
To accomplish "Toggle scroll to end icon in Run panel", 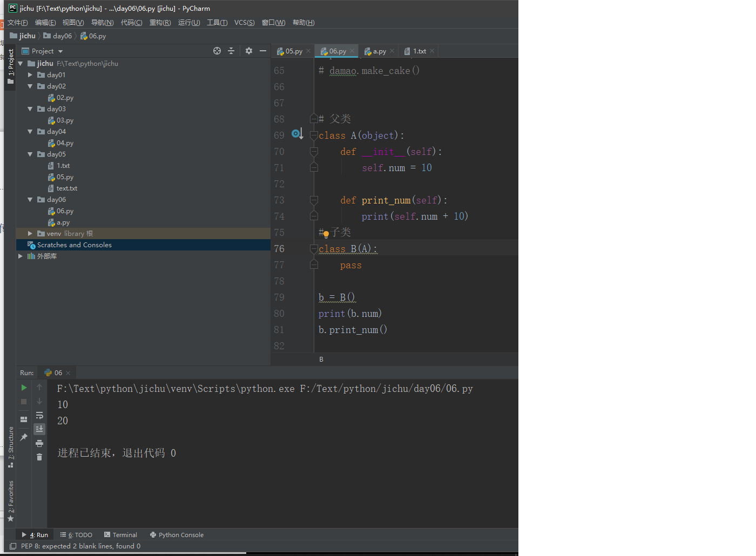I will click(x=39, y=429).
